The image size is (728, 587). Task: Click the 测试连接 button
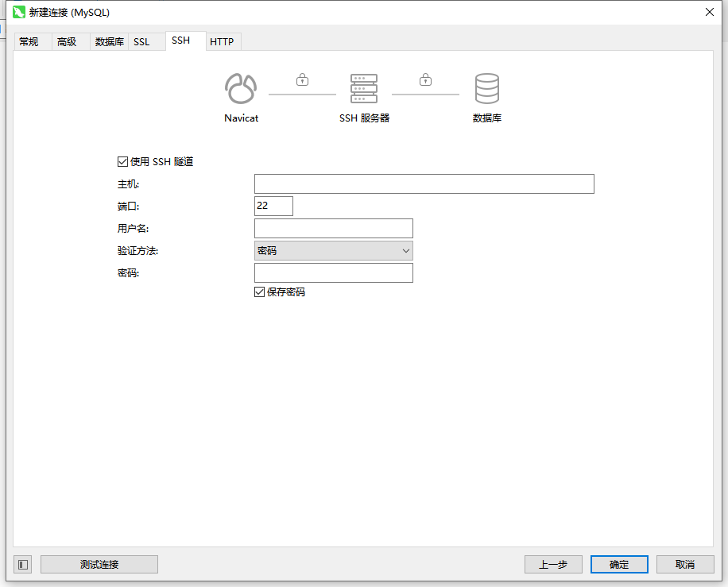(99, 564)
